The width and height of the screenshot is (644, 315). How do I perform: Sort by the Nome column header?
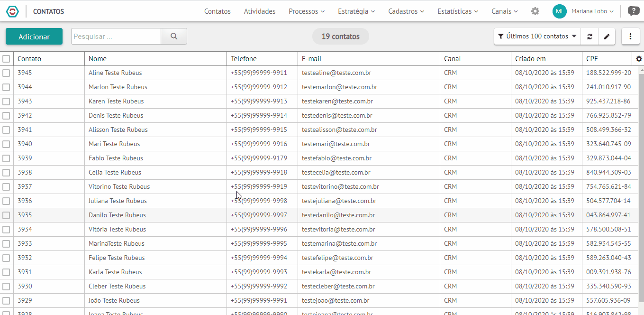tap(98, 59)
